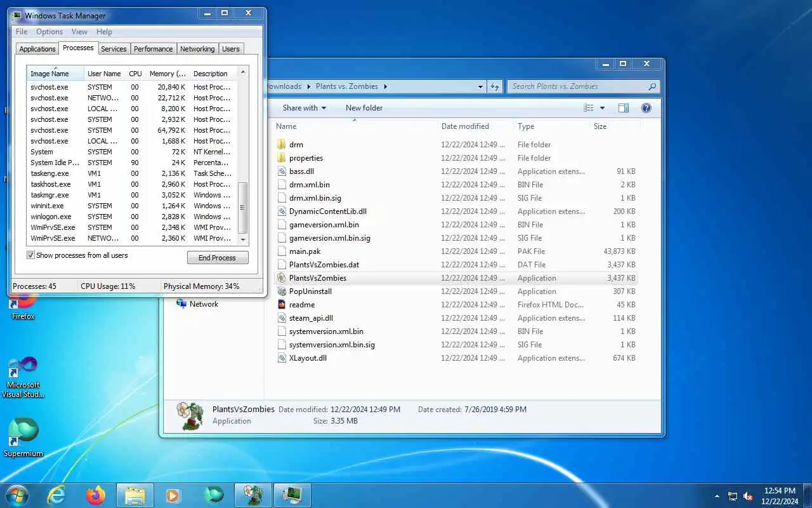Open the Microsoft Visual Studio desktop shortcut
This screenshot has width=812, height=508.
(23, 377)
